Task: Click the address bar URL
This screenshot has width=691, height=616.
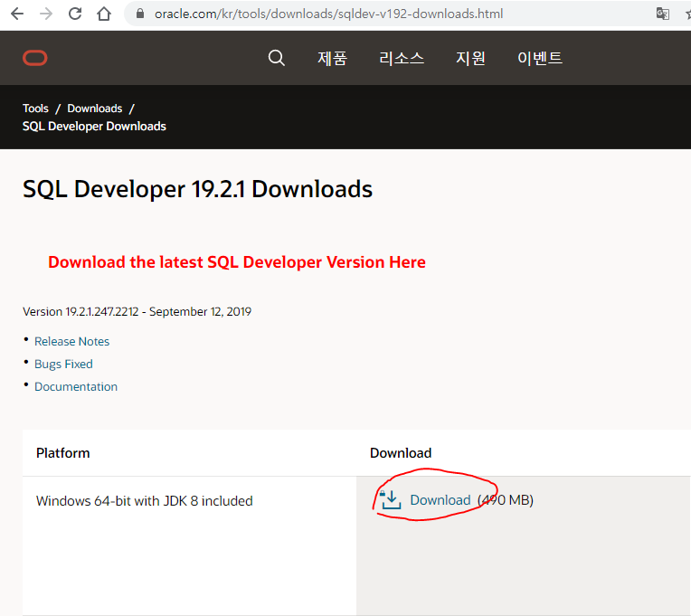Action: point(328,14)
